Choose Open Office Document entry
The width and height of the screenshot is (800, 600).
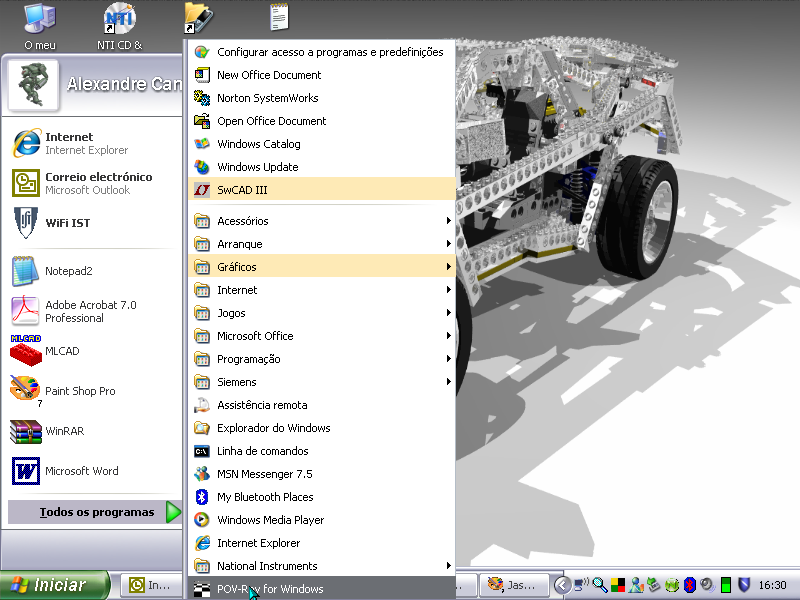coord(321,121)
